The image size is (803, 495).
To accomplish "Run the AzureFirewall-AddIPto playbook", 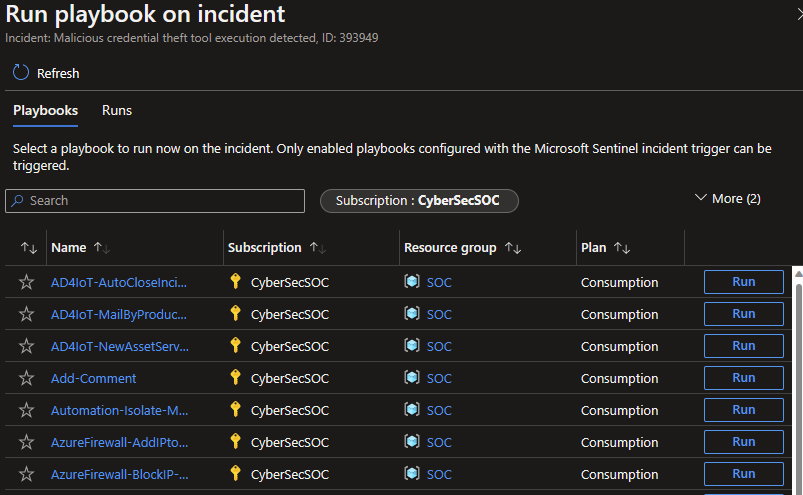I will (x=744, y=442).
